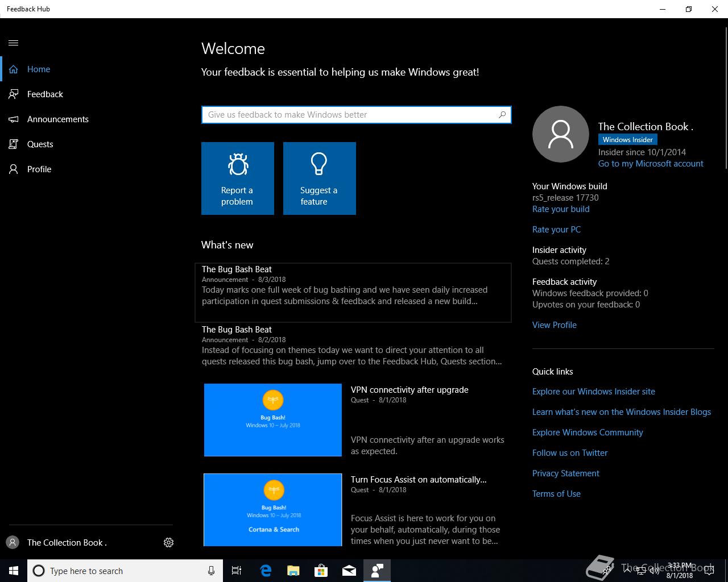
Task: Open the hamburger navigation menu
Action: 14,43
